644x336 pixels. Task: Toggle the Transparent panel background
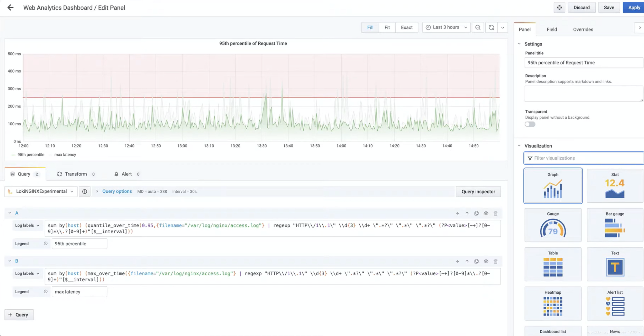coord(530,124)
